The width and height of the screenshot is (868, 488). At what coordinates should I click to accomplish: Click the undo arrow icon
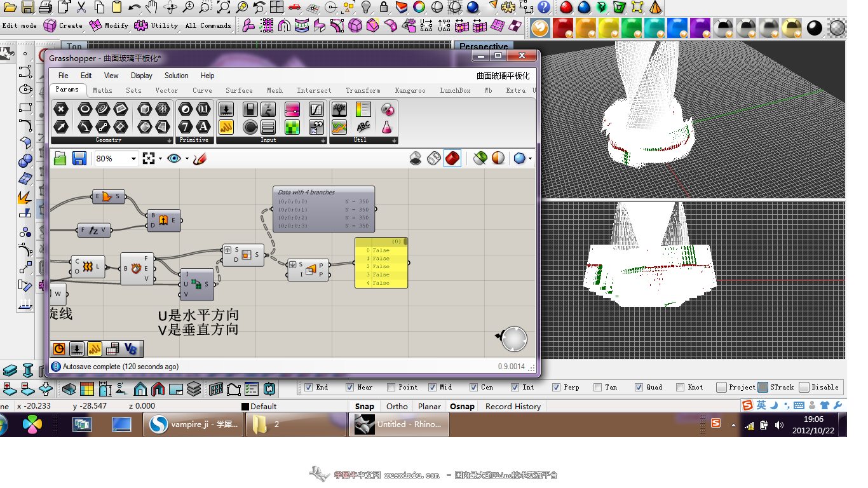click(x=134, y=8)
